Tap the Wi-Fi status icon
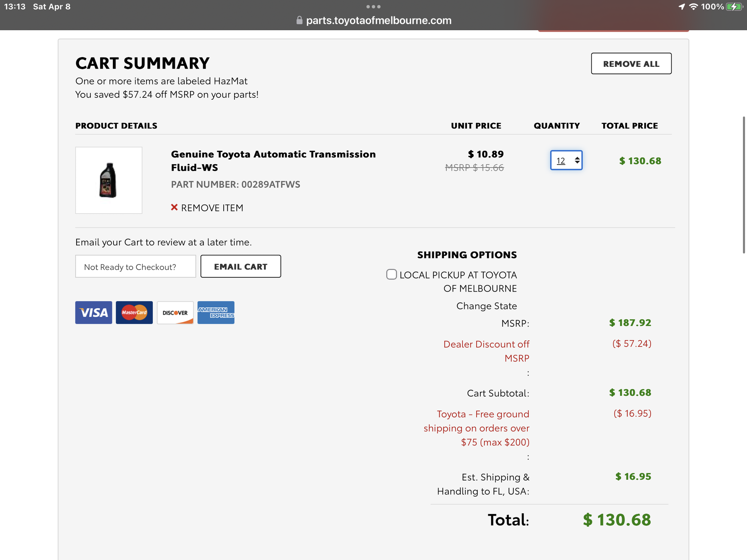Viewport: 747px width, 560px height. [x=693, y=7]
